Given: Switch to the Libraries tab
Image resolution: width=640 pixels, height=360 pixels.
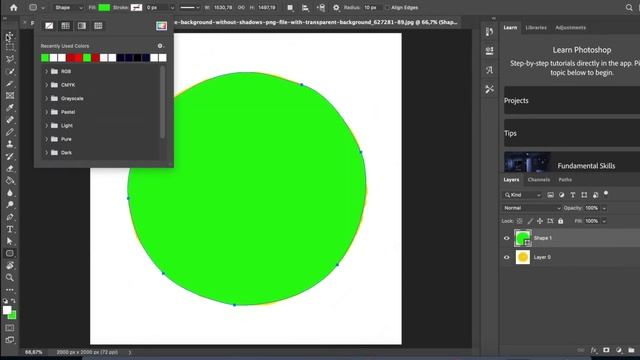Looking at the screenshot, I should [536, 27].
